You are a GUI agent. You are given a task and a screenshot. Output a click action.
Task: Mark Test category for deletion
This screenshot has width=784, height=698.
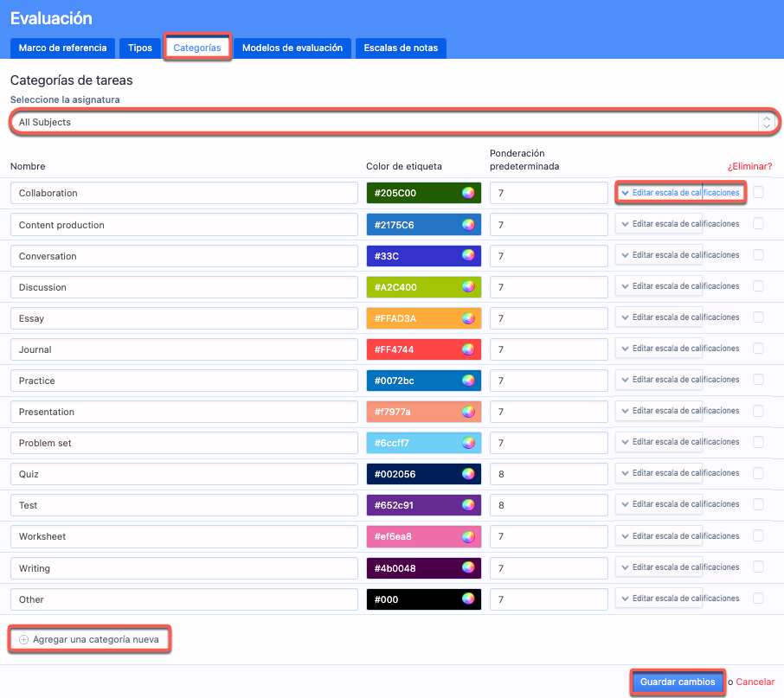(x=758, y=504)
